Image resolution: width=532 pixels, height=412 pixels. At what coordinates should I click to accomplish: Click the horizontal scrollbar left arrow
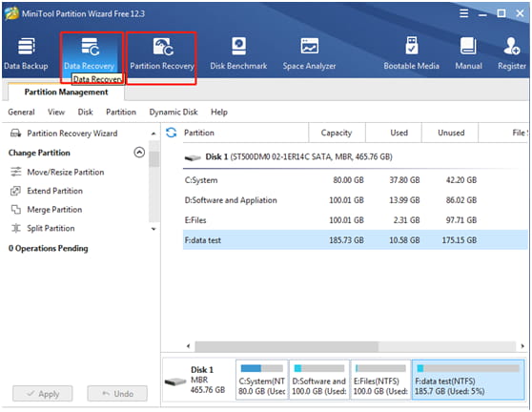(189, 346)
